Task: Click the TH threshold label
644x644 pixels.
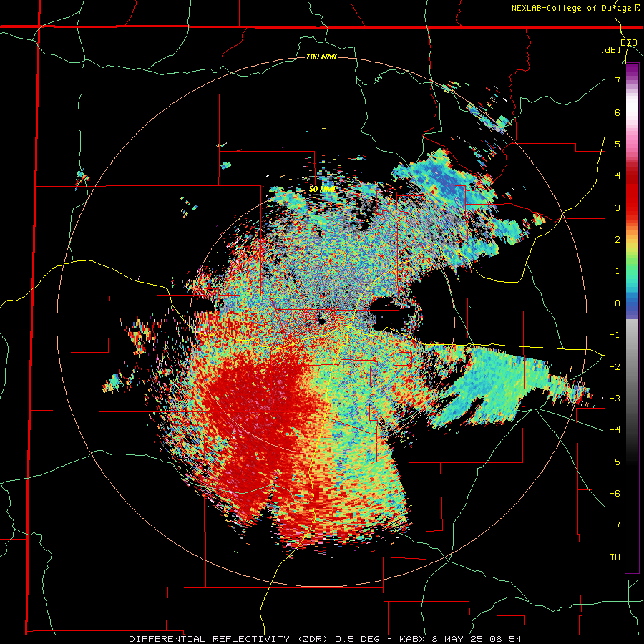Action: pos(615,557)
